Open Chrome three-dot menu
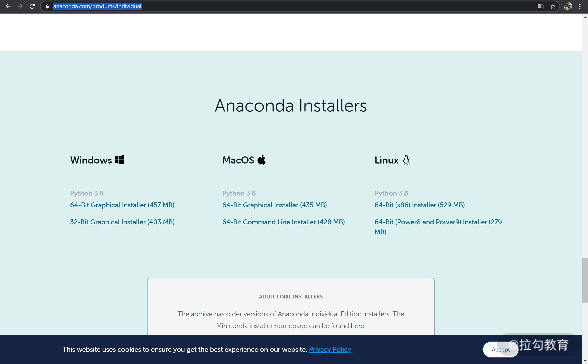Image resolution: width=588 pixels, height=364 pixels. click(580, 6)
